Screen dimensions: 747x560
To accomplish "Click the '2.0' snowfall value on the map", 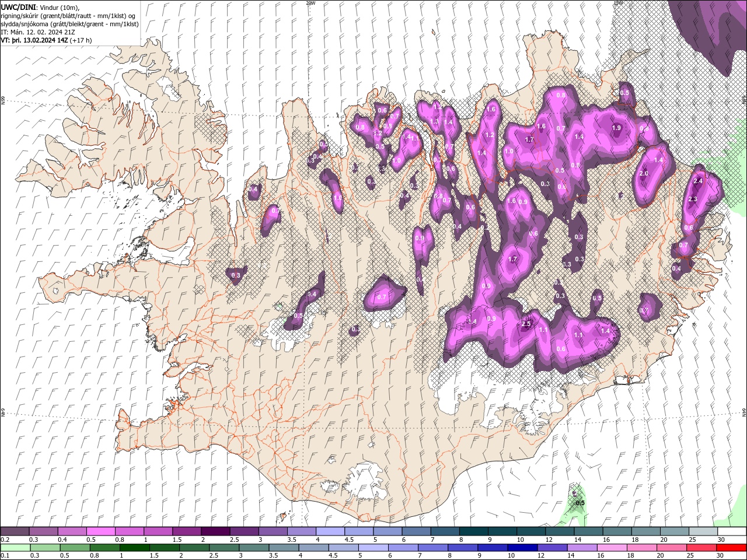I will click(x=644, y=173).
